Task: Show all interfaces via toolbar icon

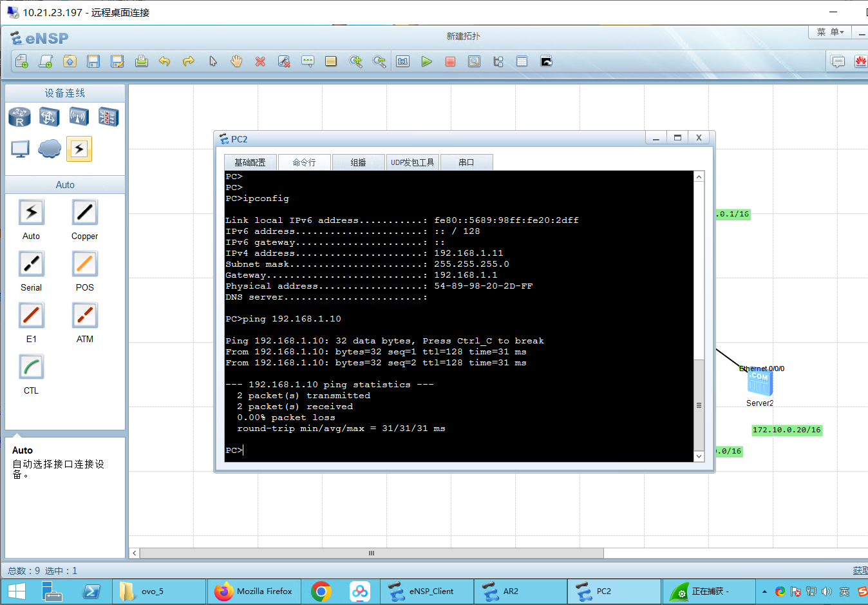Action: point(498,61)
